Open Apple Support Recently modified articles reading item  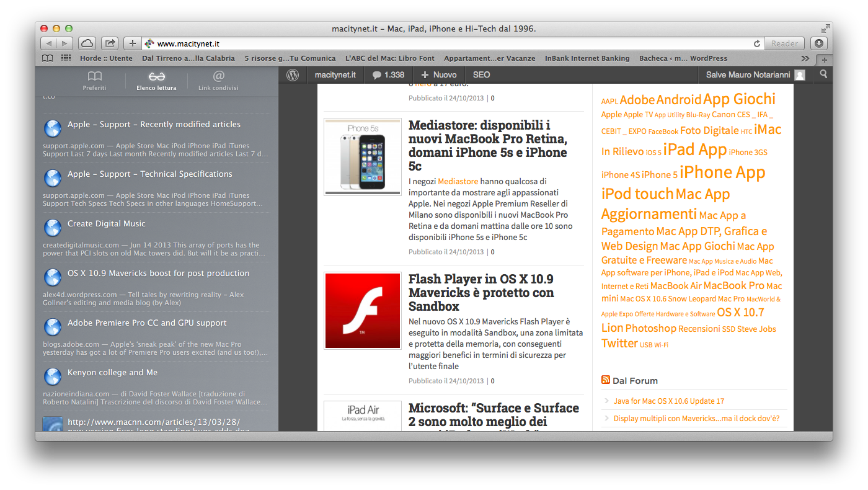[x=156, y=138]
